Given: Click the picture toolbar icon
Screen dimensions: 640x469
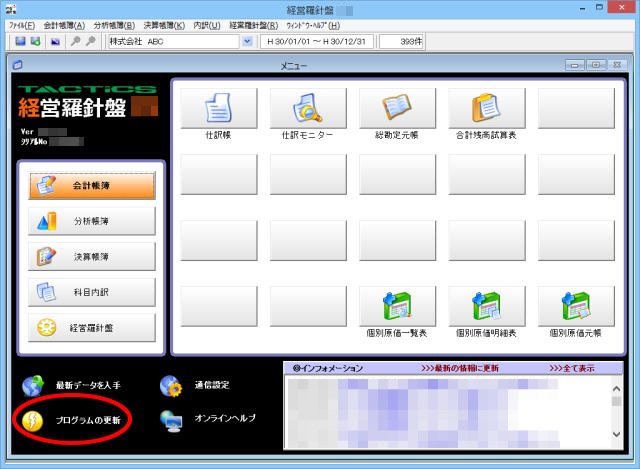Looking at the screenshot, I should coord(56,42).
